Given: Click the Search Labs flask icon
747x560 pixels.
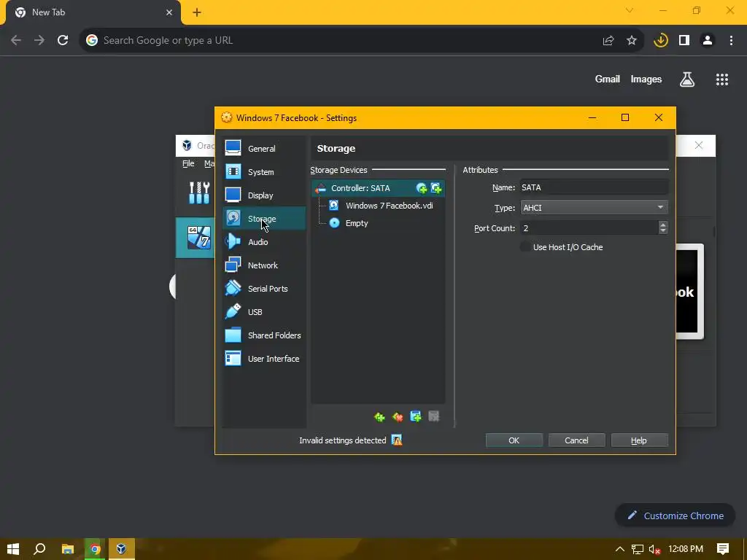Looking at the screenshot, I should pyautogui.click(x=686, y=79).
